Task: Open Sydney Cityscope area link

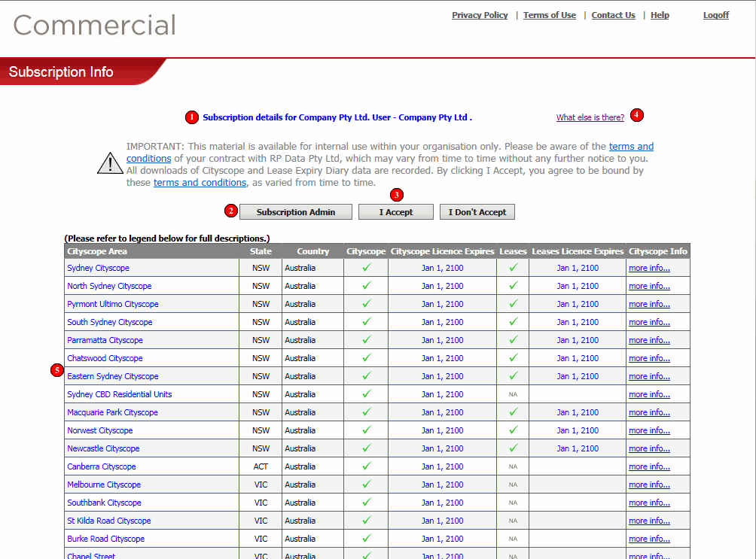Action: [99, 268]
